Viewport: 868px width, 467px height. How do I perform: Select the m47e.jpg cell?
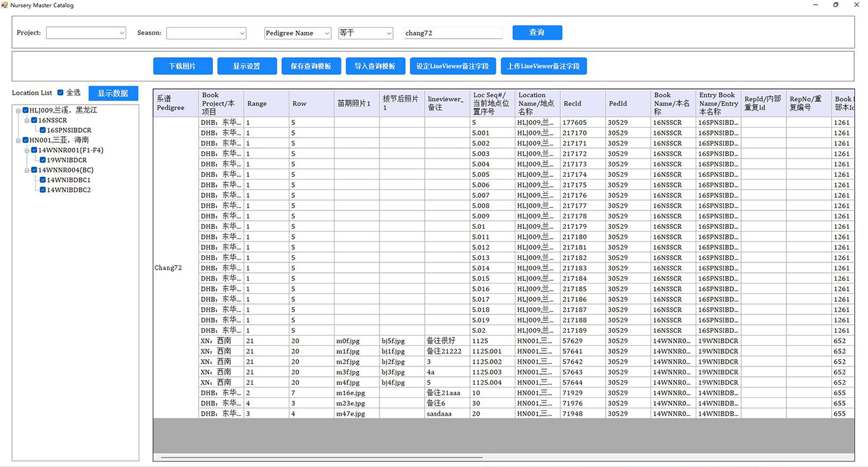pyautogui.click(x=357, y=414)
